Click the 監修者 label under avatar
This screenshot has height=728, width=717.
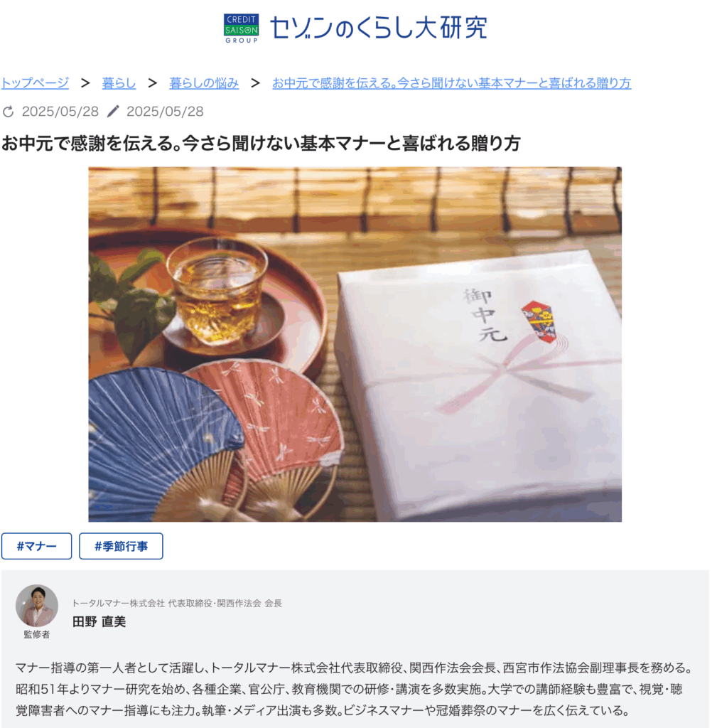click(37, 634)
